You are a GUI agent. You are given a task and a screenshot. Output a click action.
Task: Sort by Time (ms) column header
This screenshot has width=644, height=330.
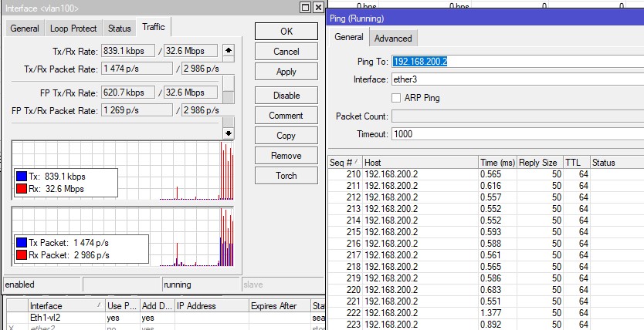tap(497, 163)
